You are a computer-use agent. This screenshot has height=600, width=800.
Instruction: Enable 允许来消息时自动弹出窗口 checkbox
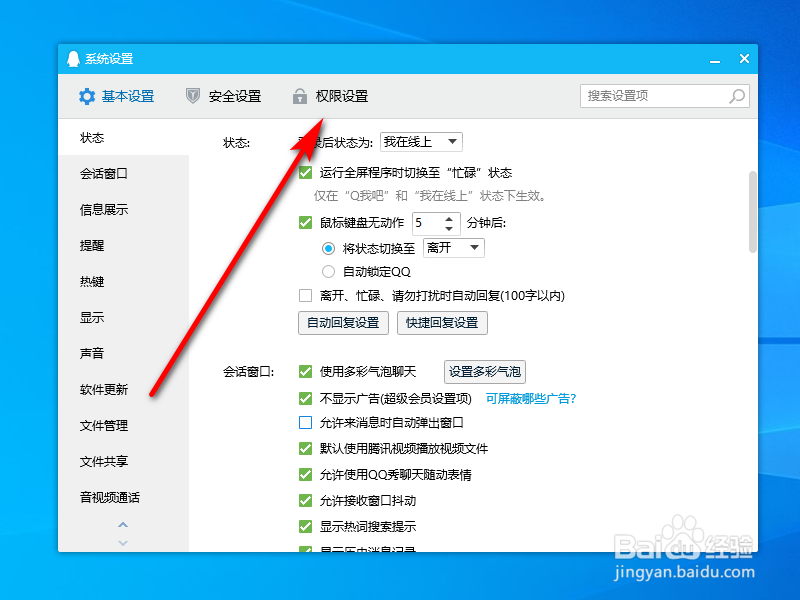306,422
